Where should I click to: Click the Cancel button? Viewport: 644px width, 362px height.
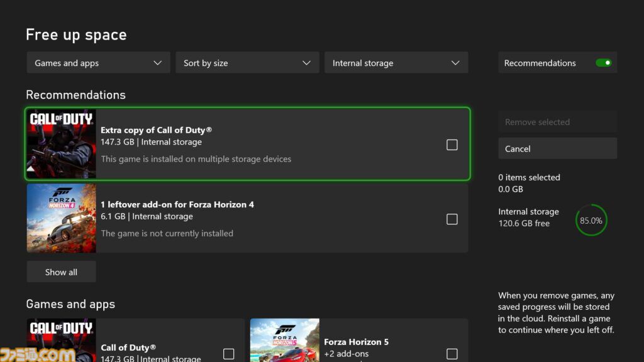point(557,148)
